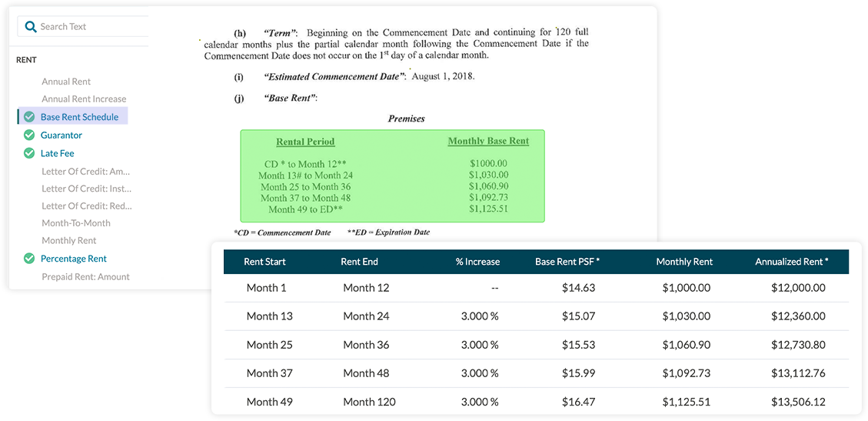Sort by the Monthly Rent column header
The height and width of the screenshot is (421, 868).
[x=684, y=262]
